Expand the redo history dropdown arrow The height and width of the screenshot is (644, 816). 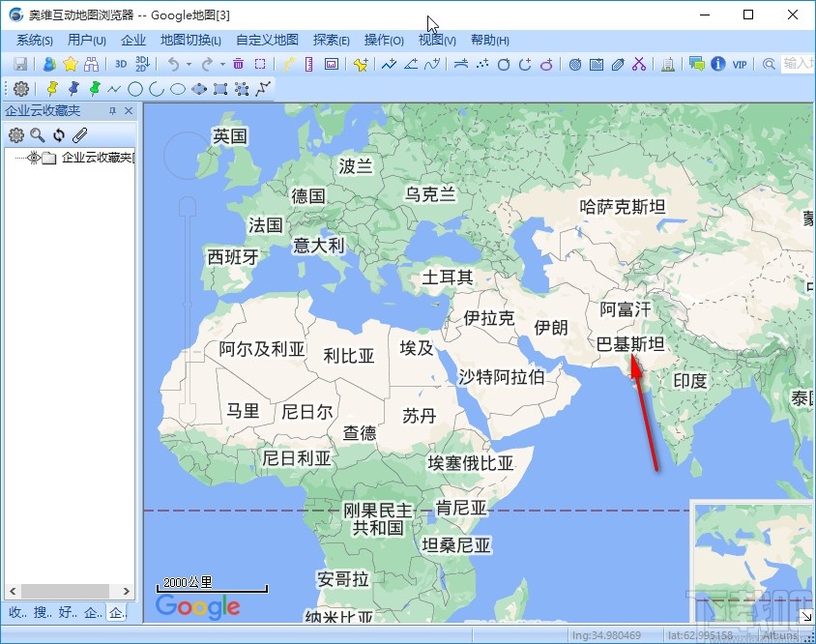coord(222,65)
